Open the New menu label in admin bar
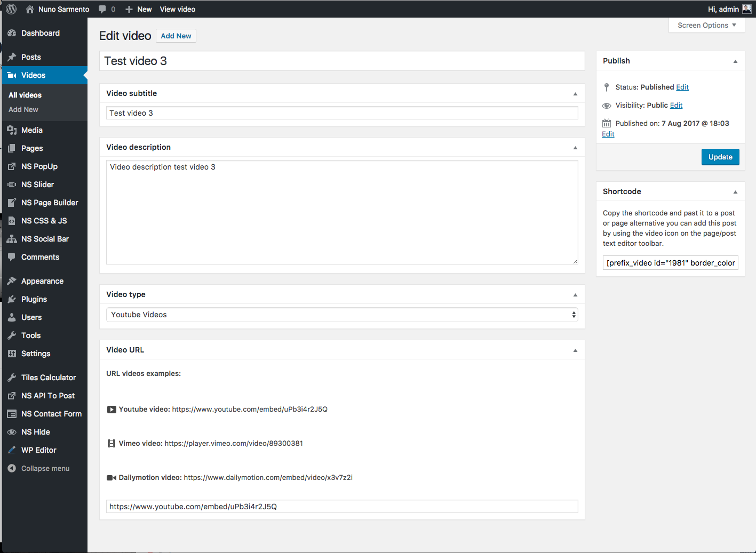 pos(145,9)
